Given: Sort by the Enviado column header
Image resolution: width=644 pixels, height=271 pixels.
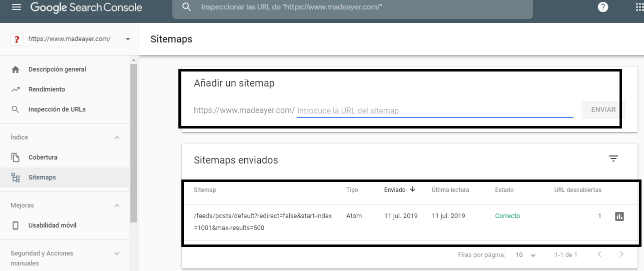Looking at the screenshot, I should (x=395, y=190).
